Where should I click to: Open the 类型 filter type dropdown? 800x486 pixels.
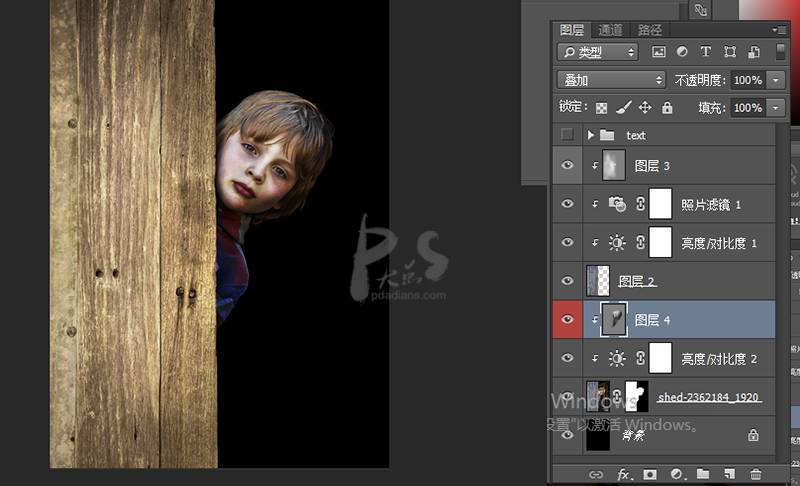point(598,52)
